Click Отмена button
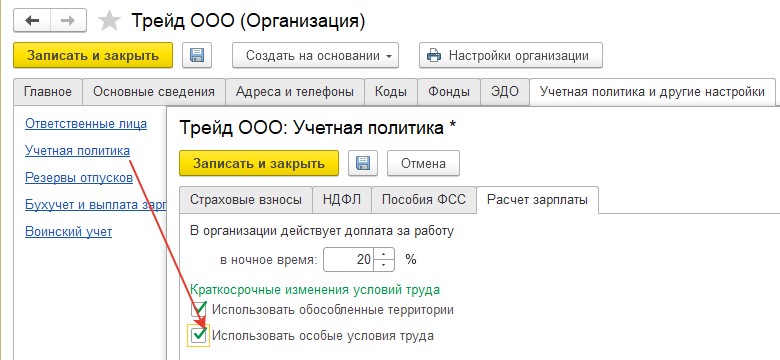Viewport: 780px width, 360px height. (x=423, y=163)
